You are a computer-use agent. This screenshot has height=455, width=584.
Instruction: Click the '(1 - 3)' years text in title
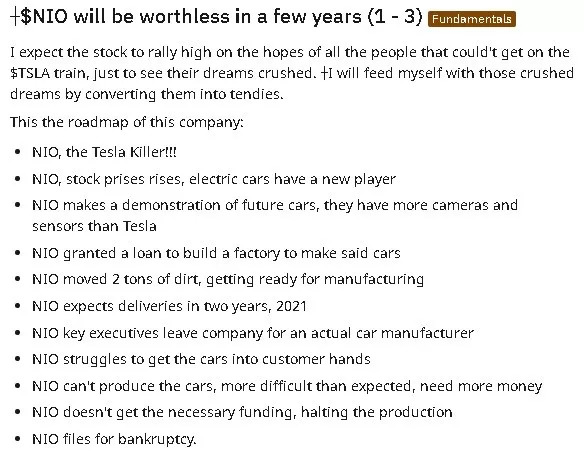pos(395,17)
